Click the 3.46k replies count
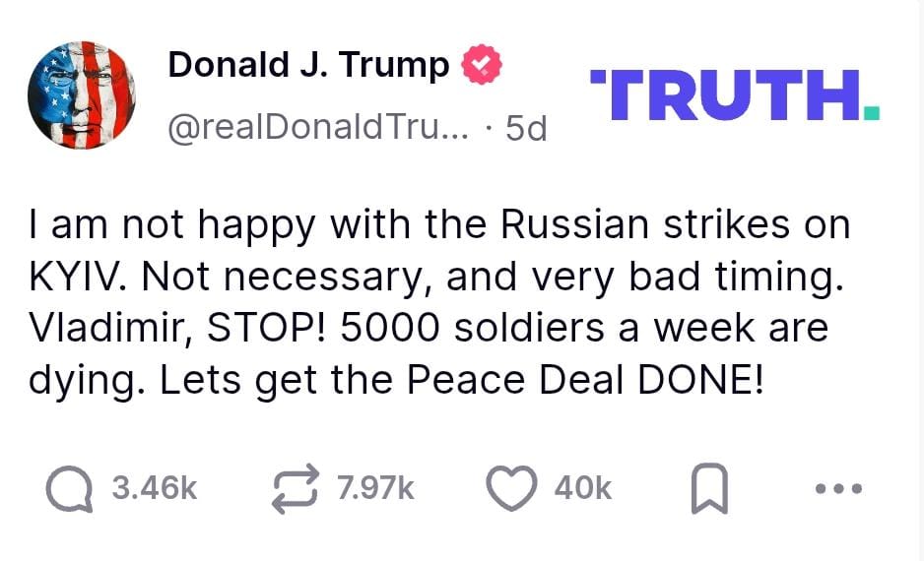Viewport: 924px width, 561px height. pyautogui.click(x=155, y=489)
